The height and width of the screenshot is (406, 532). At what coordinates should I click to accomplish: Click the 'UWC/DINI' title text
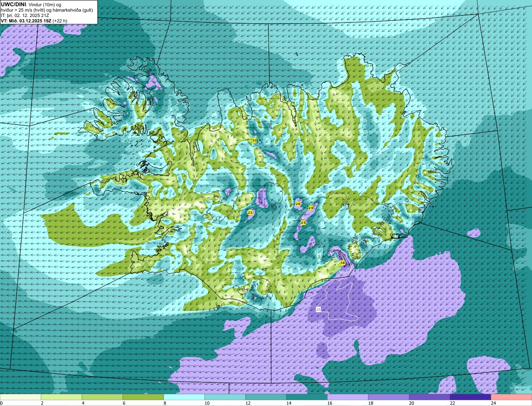[14, 4]
